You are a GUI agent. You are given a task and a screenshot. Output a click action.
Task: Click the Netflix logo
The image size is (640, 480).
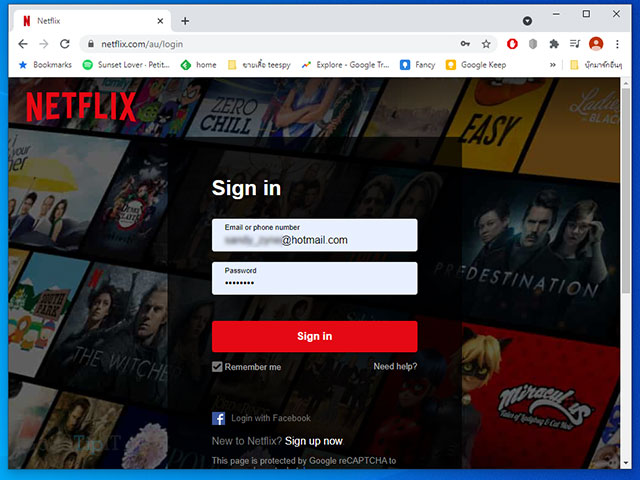click(81, 106)
